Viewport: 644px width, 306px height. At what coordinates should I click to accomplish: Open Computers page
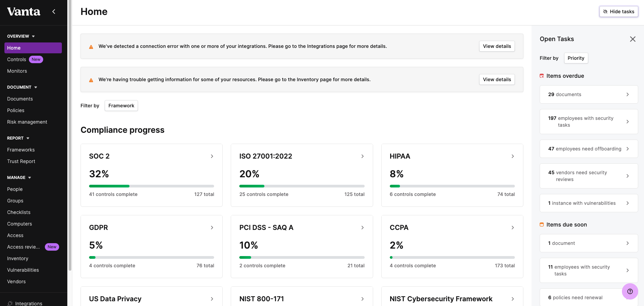point(19,224)
